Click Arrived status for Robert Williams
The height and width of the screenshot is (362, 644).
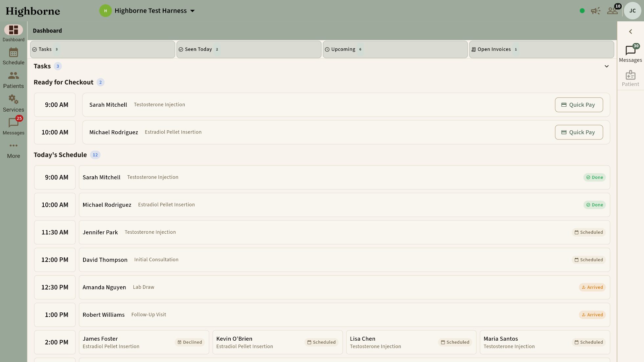coord(592,315)
